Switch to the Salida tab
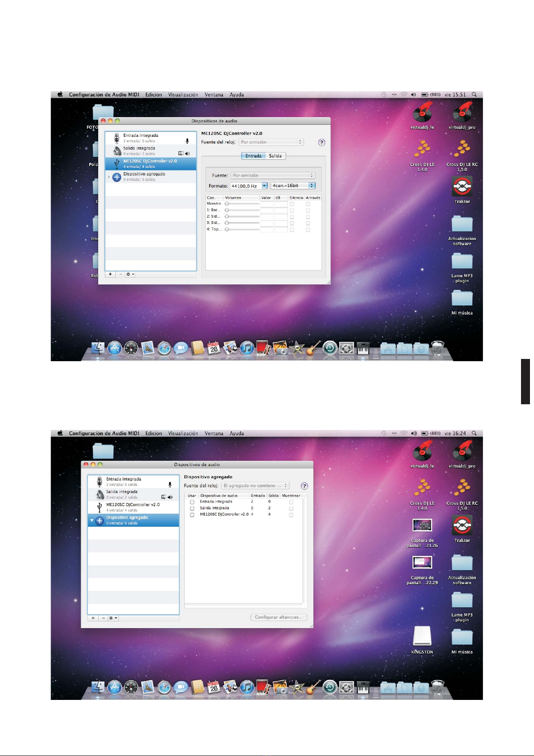 tap(275, 156)
